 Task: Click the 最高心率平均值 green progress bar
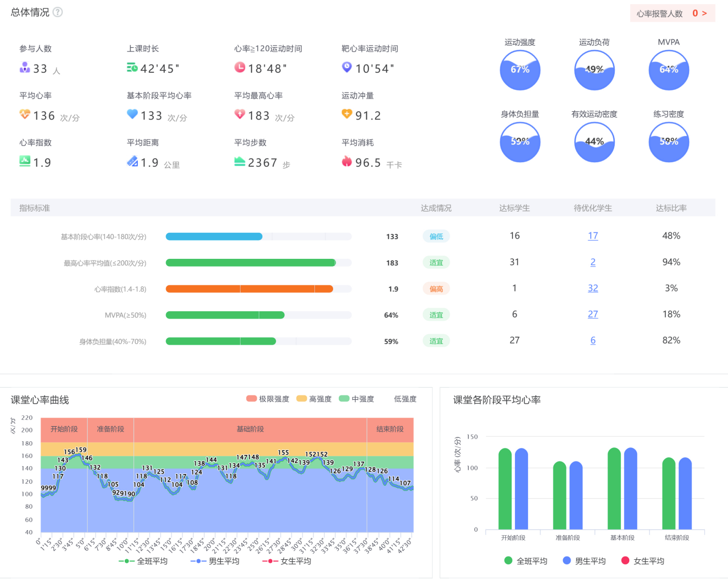250,263
